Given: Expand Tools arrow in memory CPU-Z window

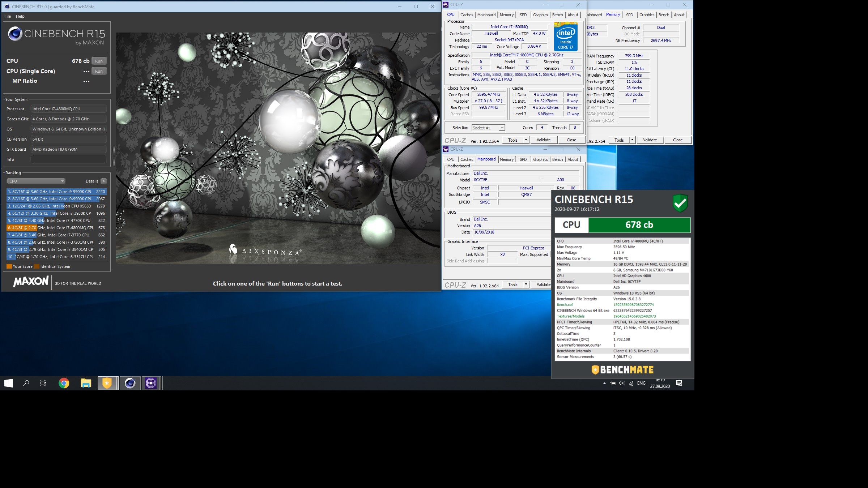Looking at the screenshot, I should tap(632, 140).
